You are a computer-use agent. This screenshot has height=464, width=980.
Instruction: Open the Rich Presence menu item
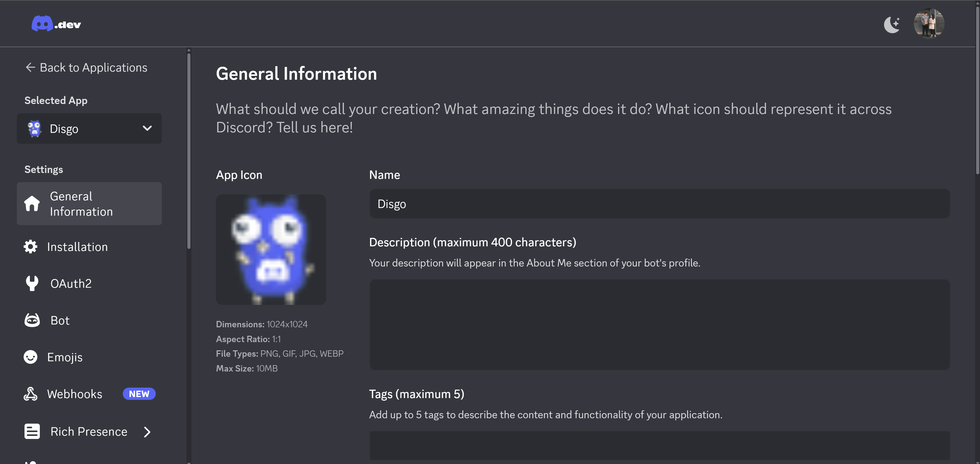[89, 432]
